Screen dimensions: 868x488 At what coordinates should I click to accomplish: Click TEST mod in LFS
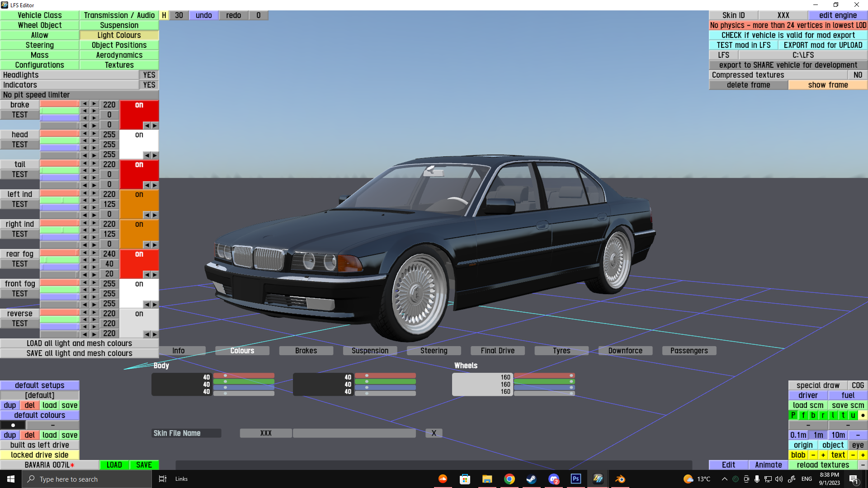click(x=744, y=45)
